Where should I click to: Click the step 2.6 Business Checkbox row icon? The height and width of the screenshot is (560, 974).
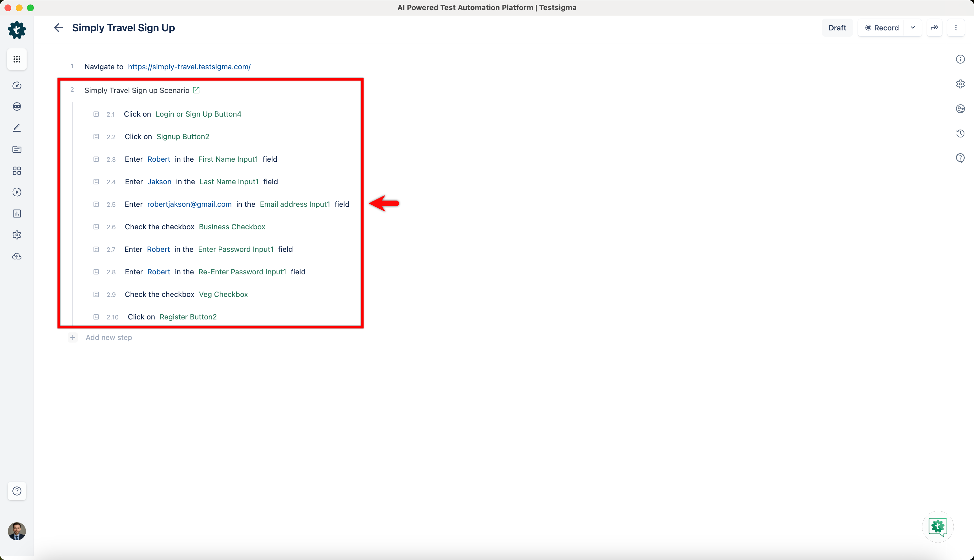coord(96,227)
